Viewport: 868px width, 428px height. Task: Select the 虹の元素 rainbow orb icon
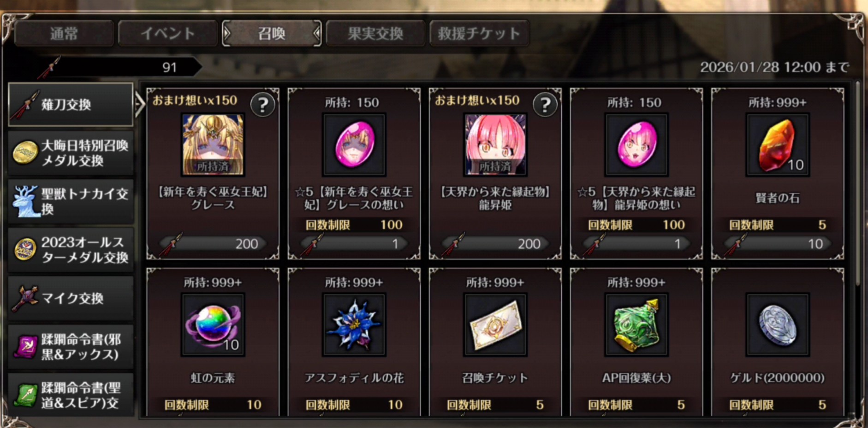point(213,325)
